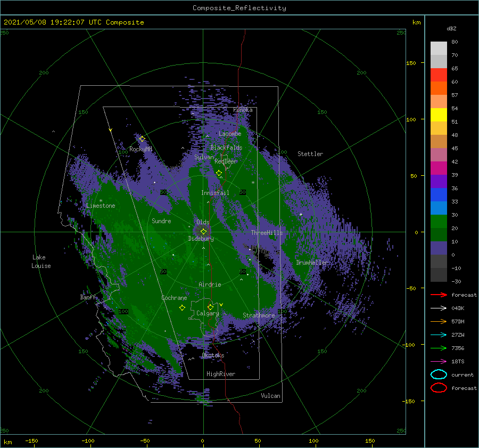Click the 27ZW legend text

coord(458,335)
